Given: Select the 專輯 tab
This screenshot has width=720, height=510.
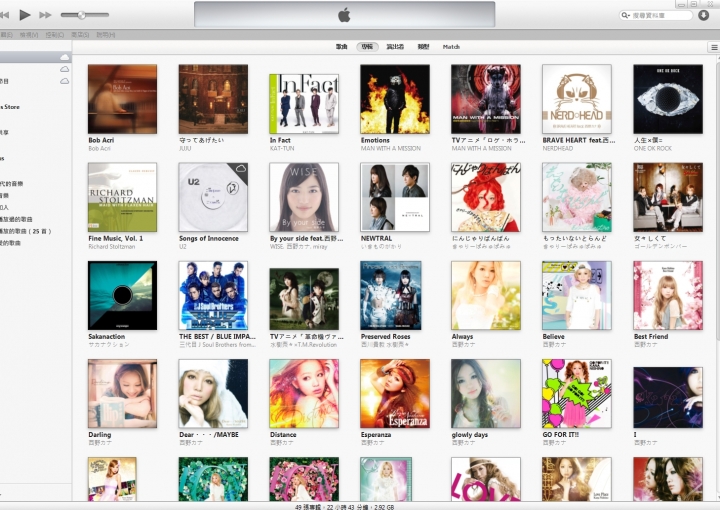Looking at the screenshot, I should pos(367,47).
